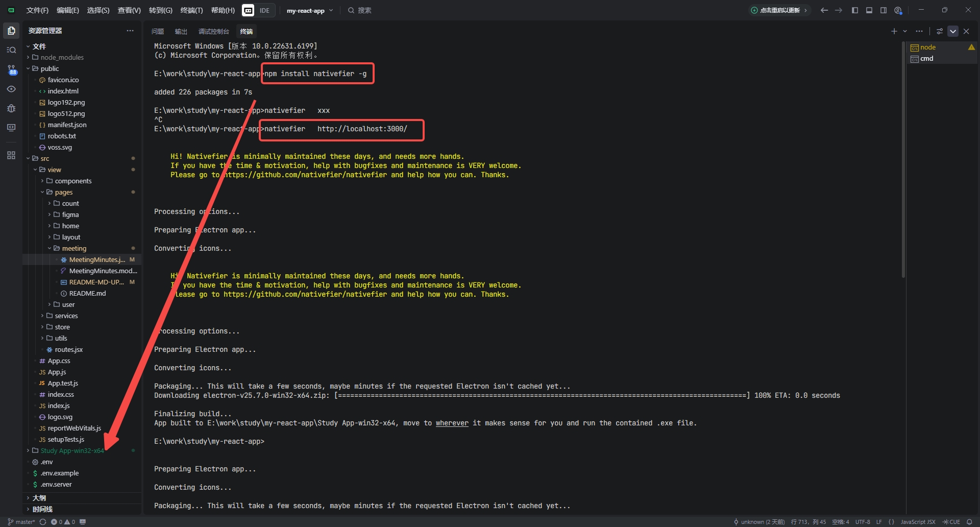980x527 pixels.
Task: Open the my-react-app project dropdown
Action: tap(309, 10)
